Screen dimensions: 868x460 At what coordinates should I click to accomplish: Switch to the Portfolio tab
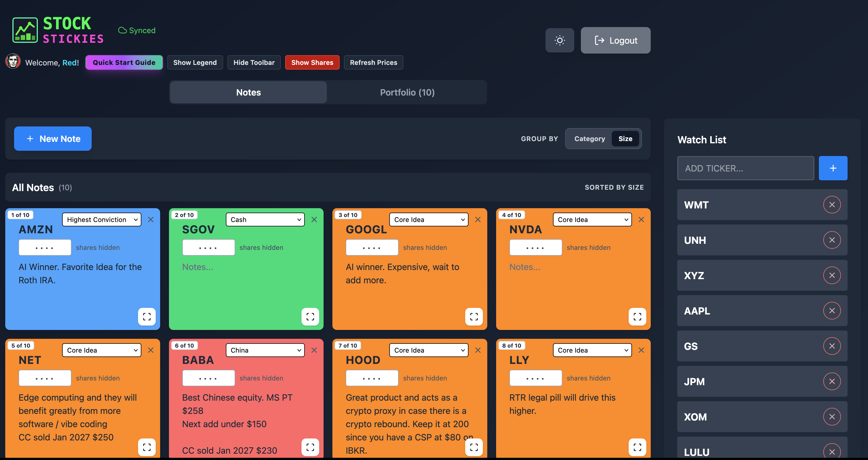[407, 92]
